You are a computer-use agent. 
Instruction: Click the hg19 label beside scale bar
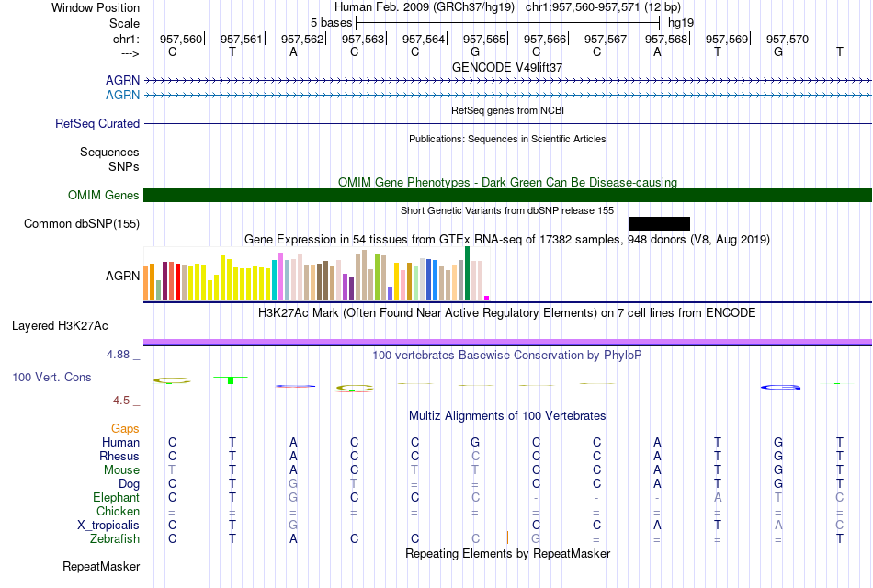click(x=681, y=23)
